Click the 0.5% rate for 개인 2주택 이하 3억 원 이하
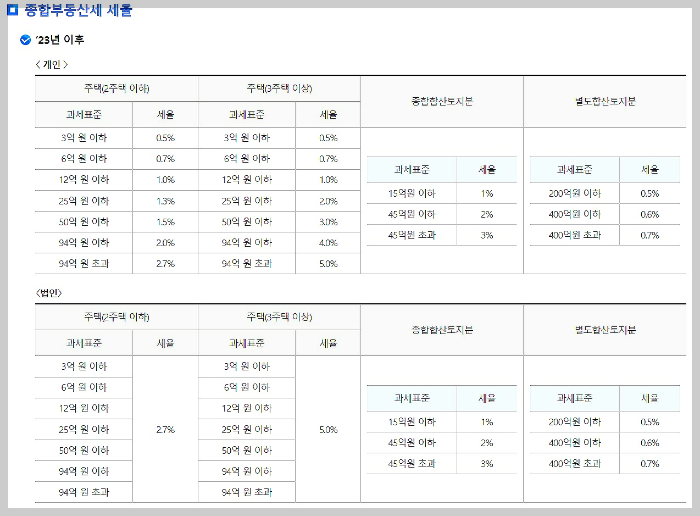This screenshot has width=700, height=516. point(165,138)
